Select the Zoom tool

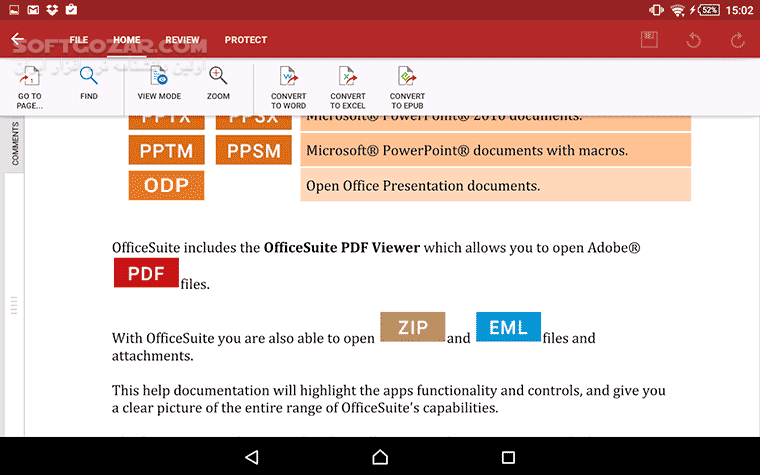pyautogui.click(x=218, y=83)
